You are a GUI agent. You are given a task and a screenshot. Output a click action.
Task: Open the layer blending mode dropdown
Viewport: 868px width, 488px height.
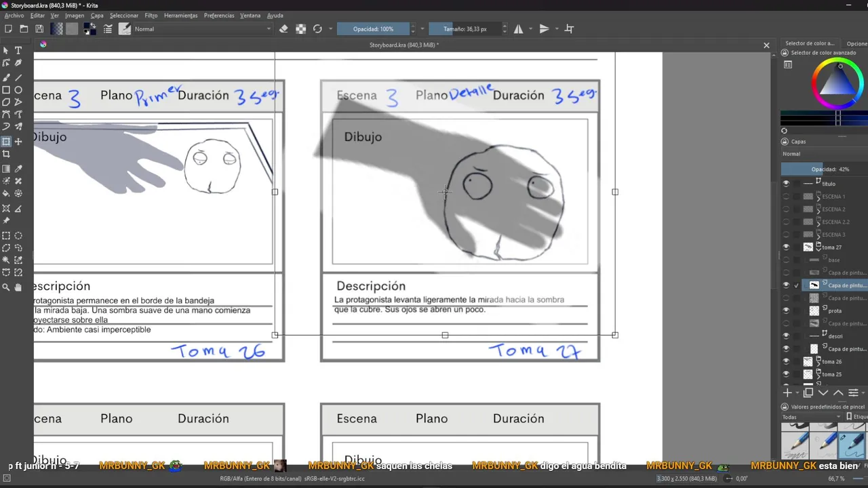coord(823,154)
